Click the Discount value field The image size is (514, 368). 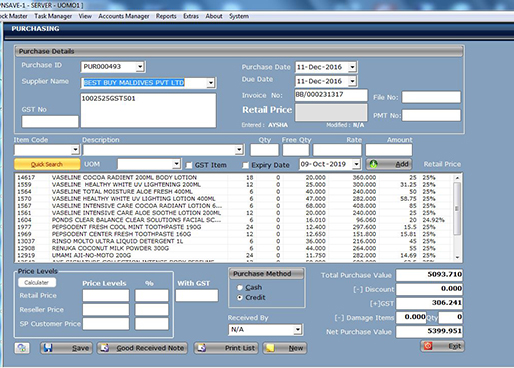(x=429, y=289)
